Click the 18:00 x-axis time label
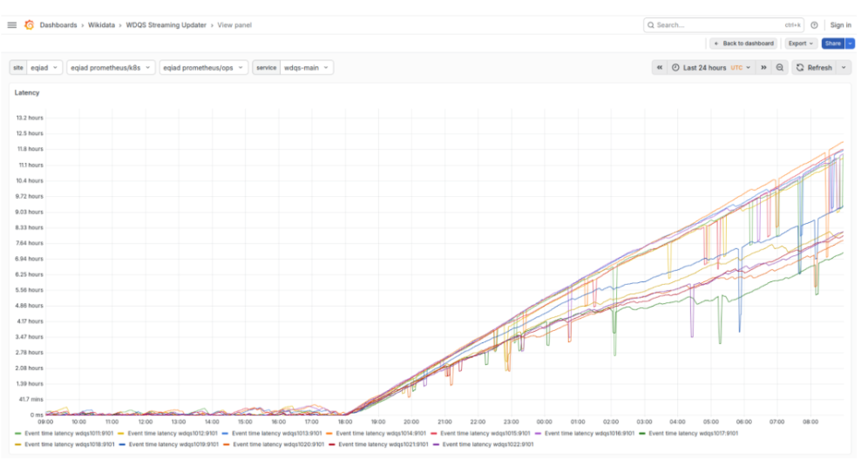 point(345,422)
